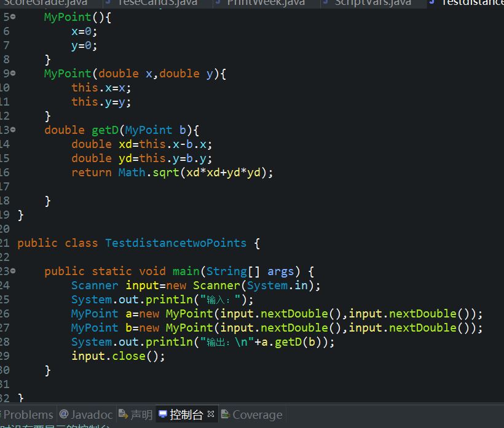Click 'double xd=this.x-b.x;' line

click(x=142, y=144)
